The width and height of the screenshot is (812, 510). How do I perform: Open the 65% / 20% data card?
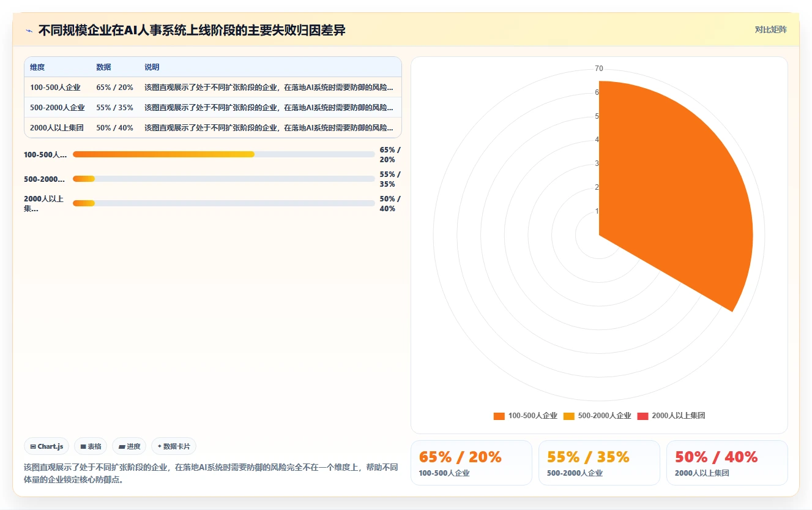point(471,463)
